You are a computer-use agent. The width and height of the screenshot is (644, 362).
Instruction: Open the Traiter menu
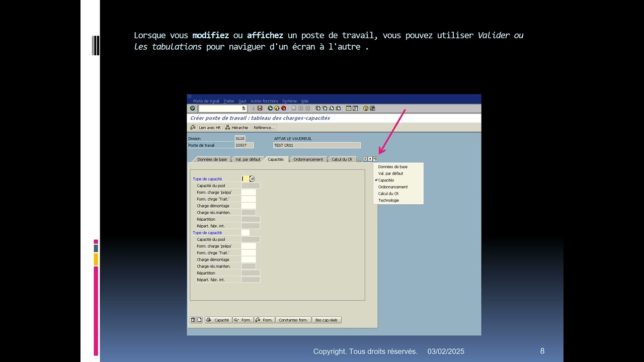(x=229, y=101)
